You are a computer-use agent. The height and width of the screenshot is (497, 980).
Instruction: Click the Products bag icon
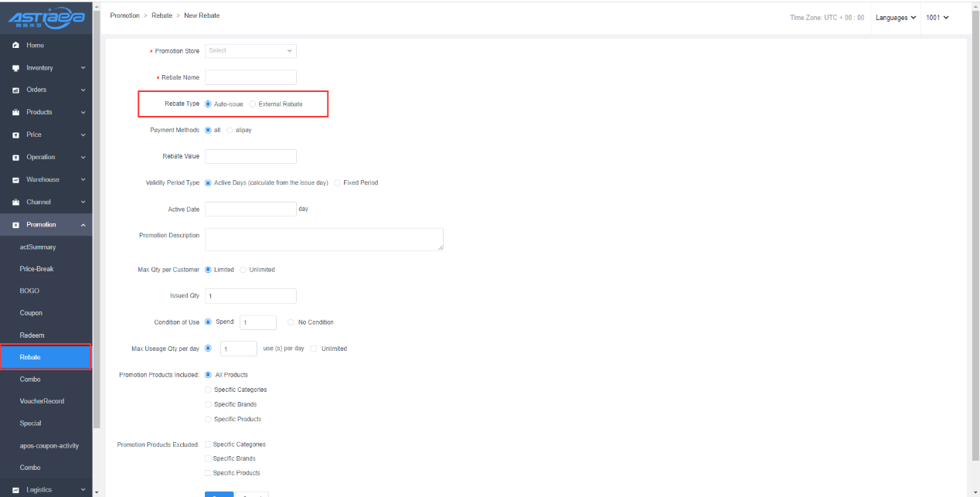click(x=15, y=113)
